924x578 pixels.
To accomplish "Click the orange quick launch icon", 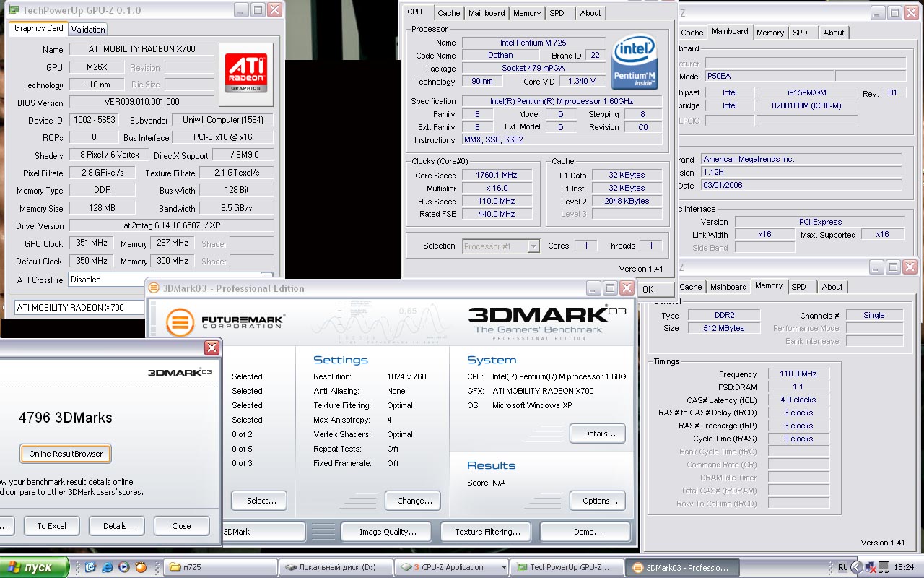I will click(x=141, y=567).
